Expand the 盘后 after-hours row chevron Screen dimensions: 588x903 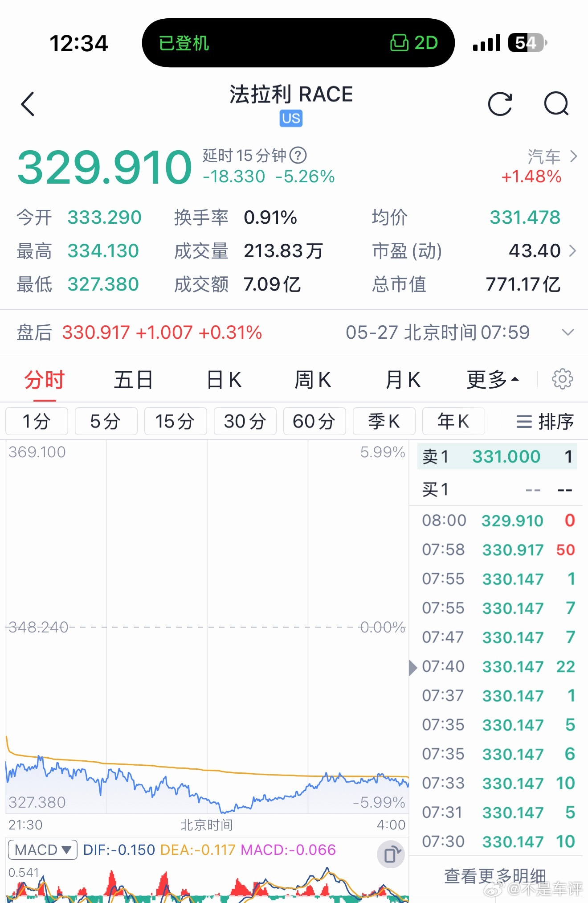[x=568, y=332]
